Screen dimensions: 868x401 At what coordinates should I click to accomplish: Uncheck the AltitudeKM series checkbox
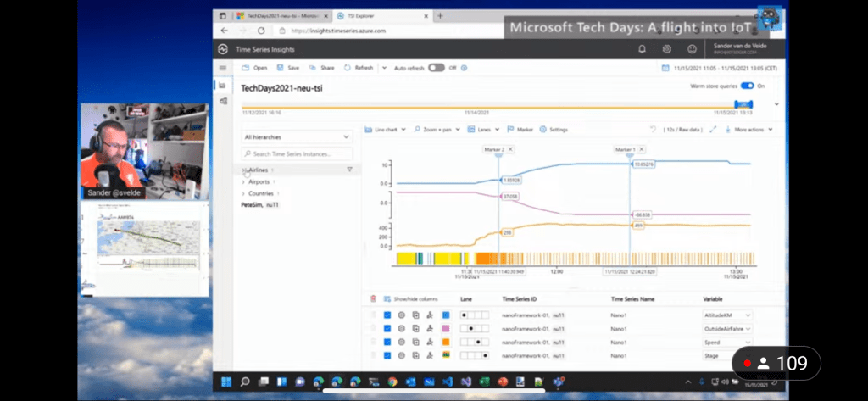pos(387,315)
